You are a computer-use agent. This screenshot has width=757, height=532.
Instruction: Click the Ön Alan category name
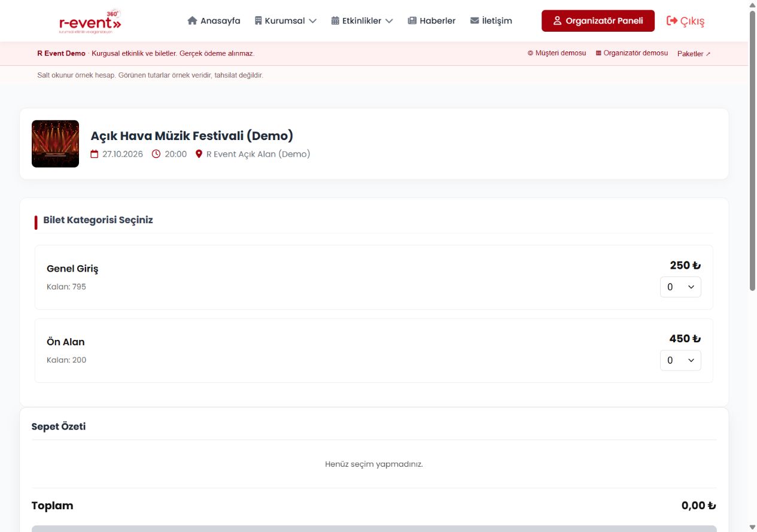[66, 342]
